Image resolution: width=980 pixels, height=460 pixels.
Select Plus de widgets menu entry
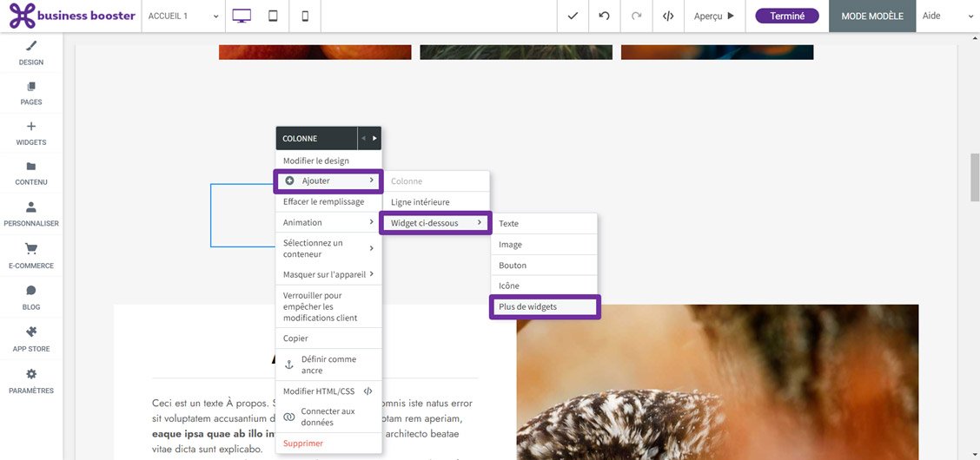[544, 306]
